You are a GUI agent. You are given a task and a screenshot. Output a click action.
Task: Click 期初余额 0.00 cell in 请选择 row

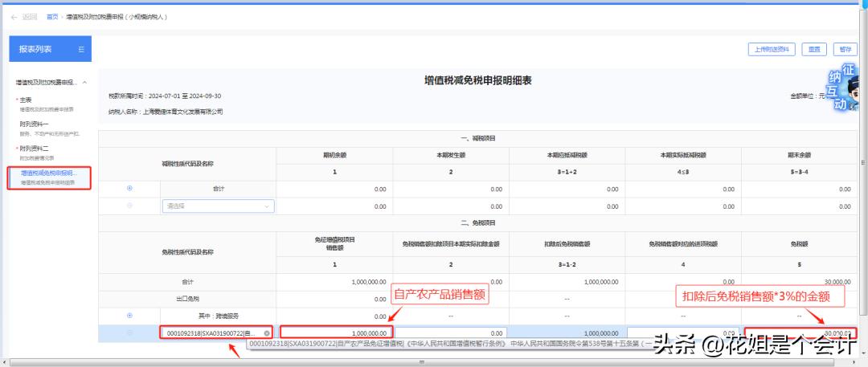334,206
